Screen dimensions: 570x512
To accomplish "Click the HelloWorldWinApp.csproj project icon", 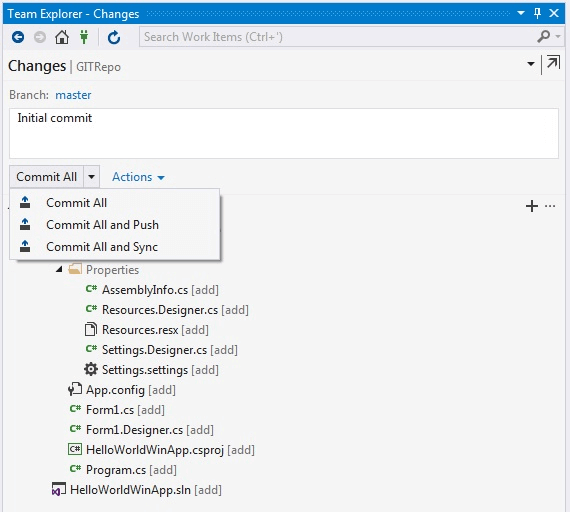I will [x=75, y=449].
